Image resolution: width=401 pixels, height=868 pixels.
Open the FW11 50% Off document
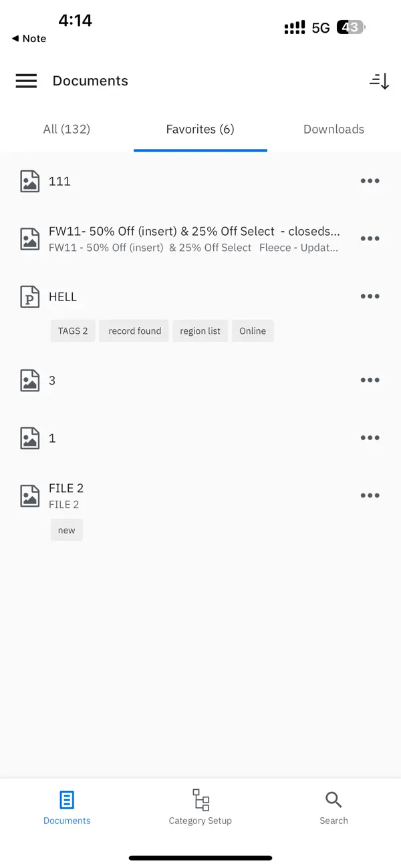tap(194, 238)
